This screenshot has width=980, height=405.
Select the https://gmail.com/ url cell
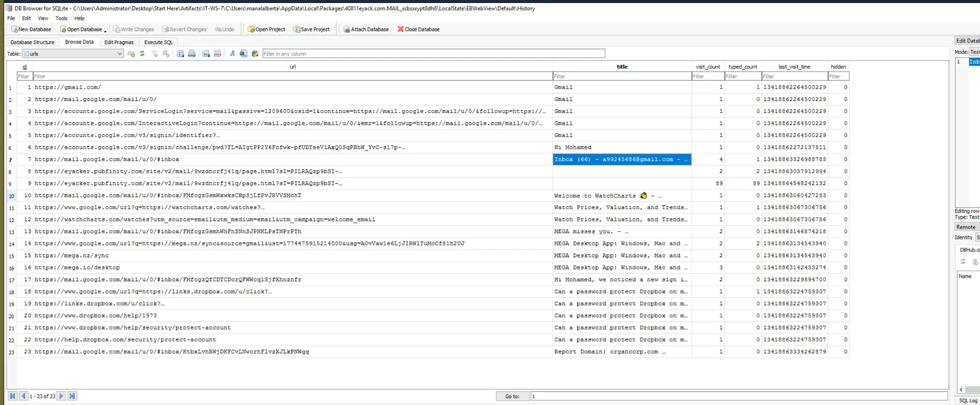point(293,87)
